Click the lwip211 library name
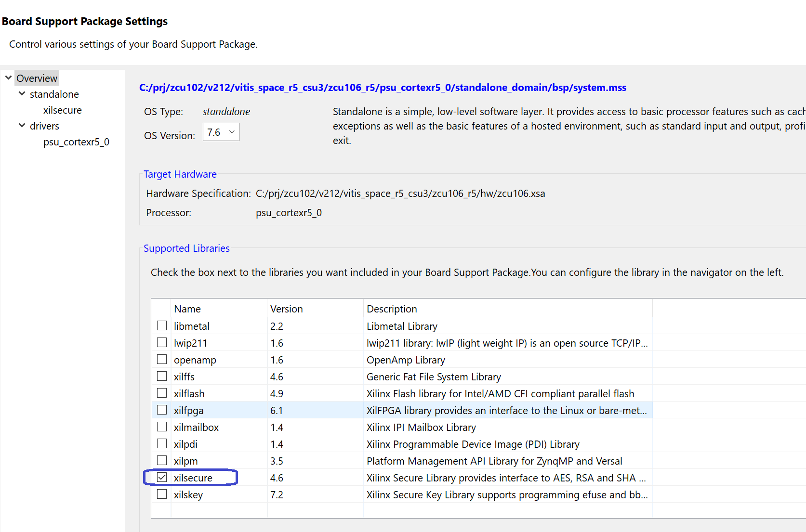The image size is (806, 532). pyautogui.click(x=191, y=343)
